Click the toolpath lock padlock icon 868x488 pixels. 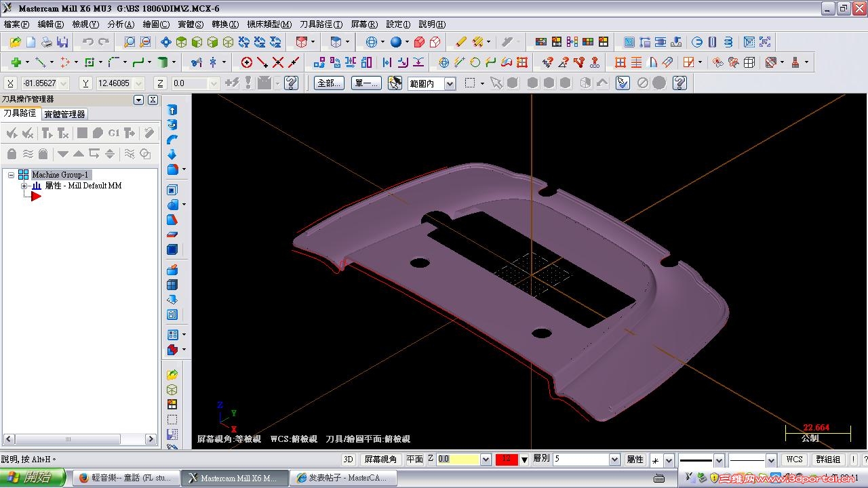click(x=12, y=154)
